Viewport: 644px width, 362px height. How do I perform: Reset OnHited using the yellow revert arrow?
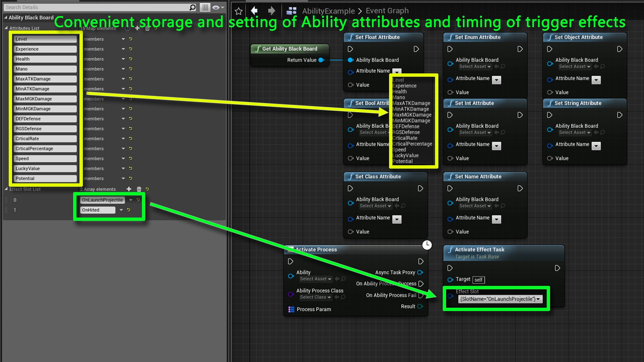pos(128,210)
